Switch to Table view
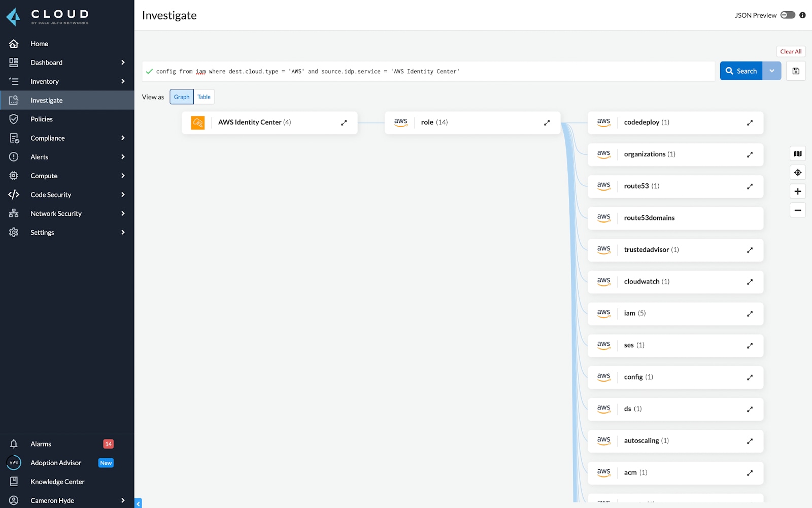The width and height of the screenshot is (812, 508). (x=204, y=97)
